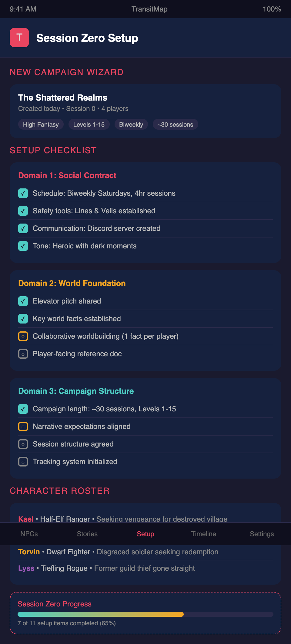
Task: Click the red T app logo icon
Action: [x=19, y=38]
